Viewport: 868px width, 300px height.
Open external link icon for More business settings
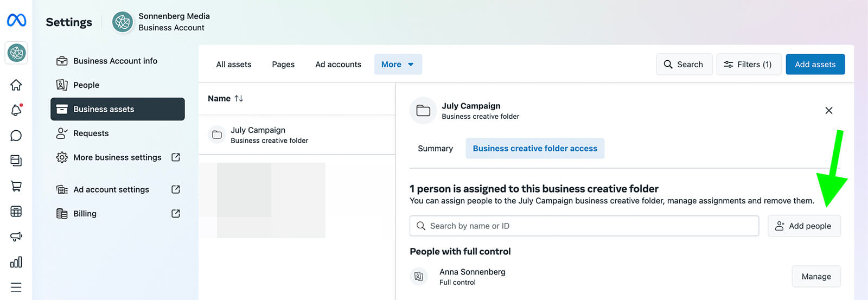coord(176,157)
